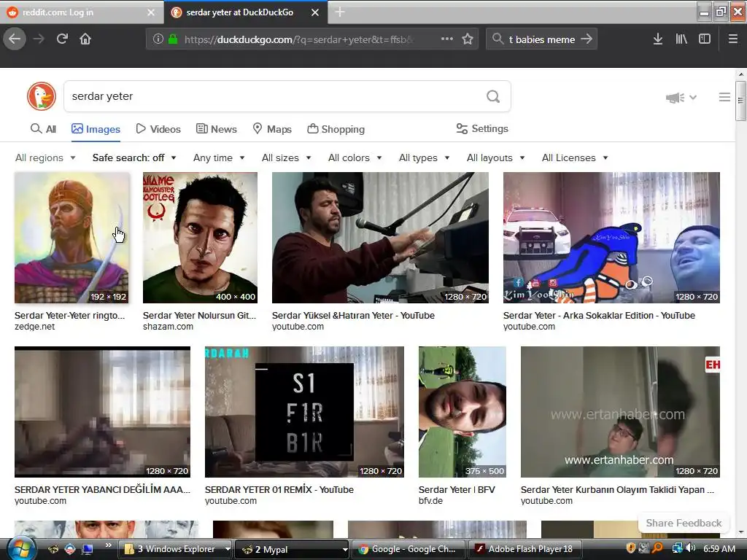The image size is (747, 560).
Task: Bookmark this page with the star
Action: click(468, 39)
